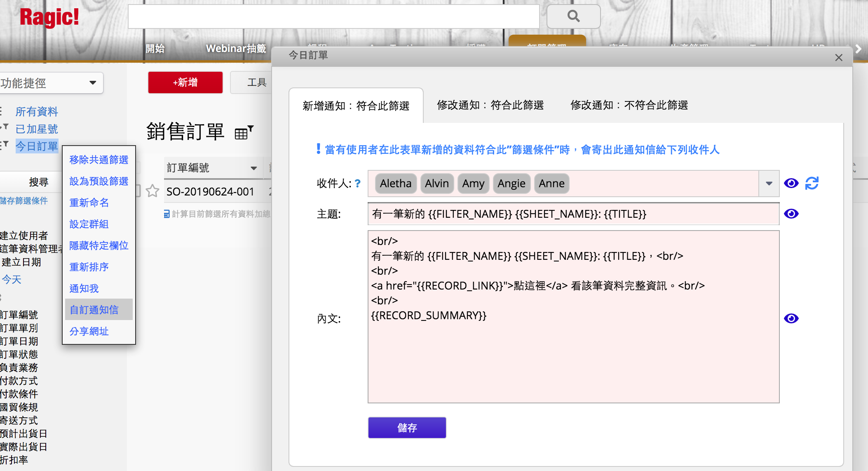Viewport: 868px width, 471px height.
Task: Expand the 功能捷徑 dropdown
Action: coord(93,83)
